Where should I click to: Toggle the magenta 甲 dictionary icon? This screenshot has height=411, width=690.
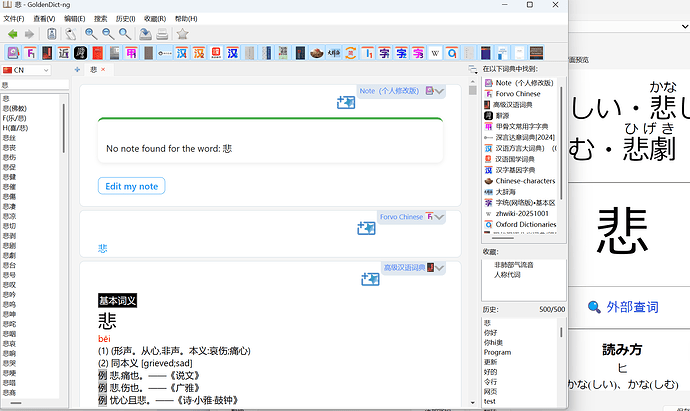[131, 53]
